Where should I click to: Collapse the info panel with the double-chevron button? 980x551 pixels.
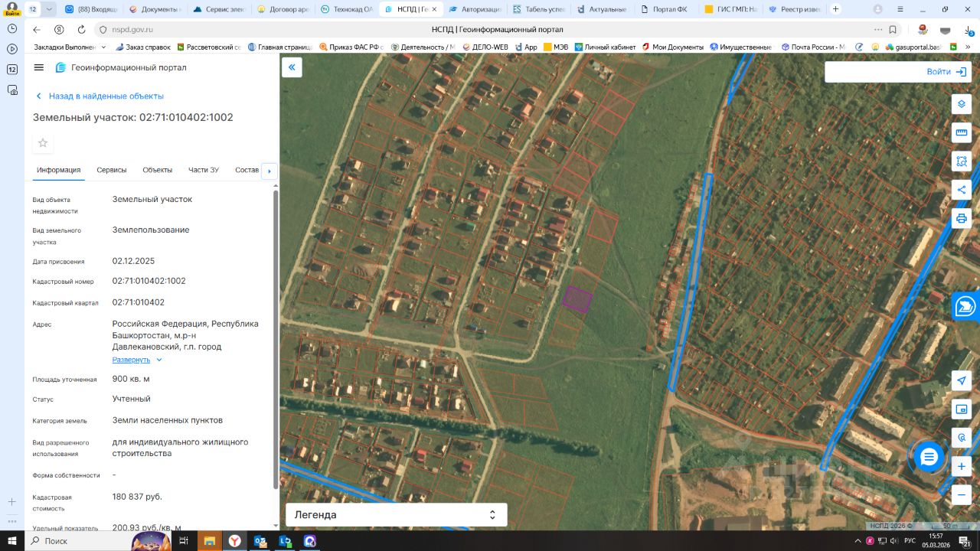click(292, 67)
